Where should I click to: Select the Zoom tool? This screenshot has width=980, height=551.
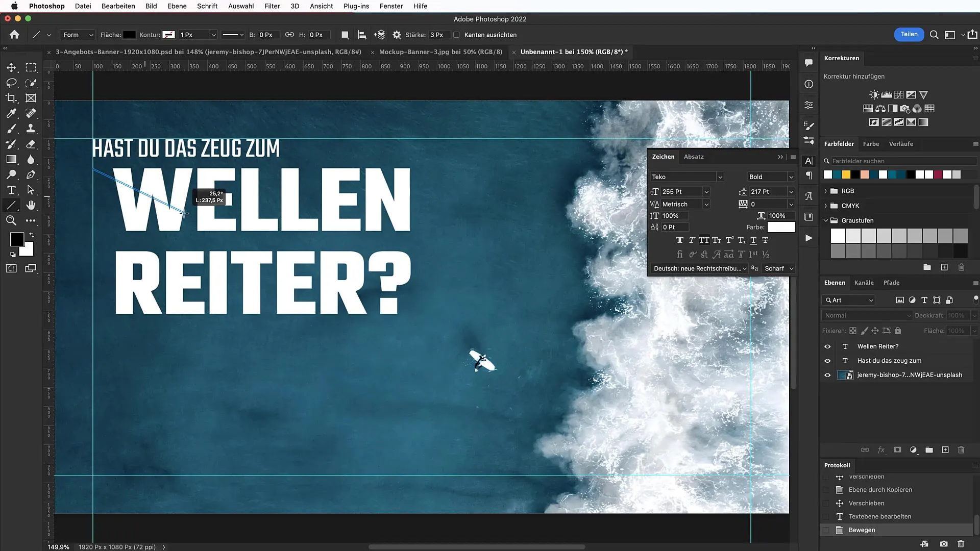click(x=11, y=220)
